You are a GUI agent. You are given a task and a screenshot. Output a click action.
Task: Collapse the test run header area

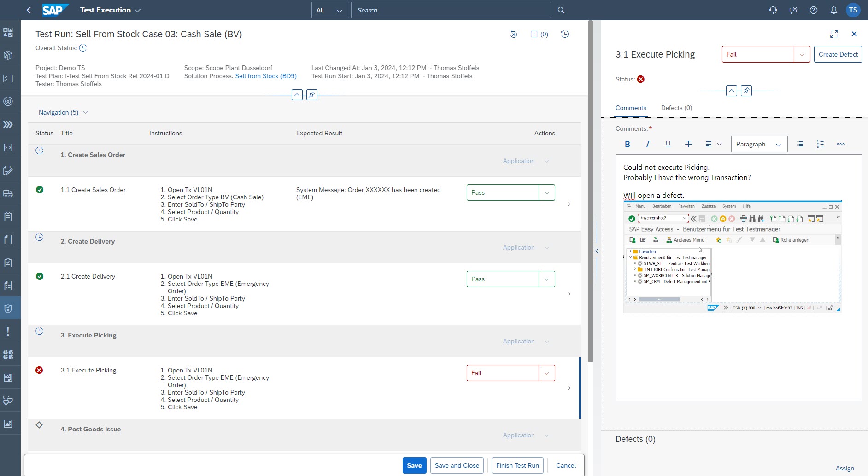[x=297, y=95]
